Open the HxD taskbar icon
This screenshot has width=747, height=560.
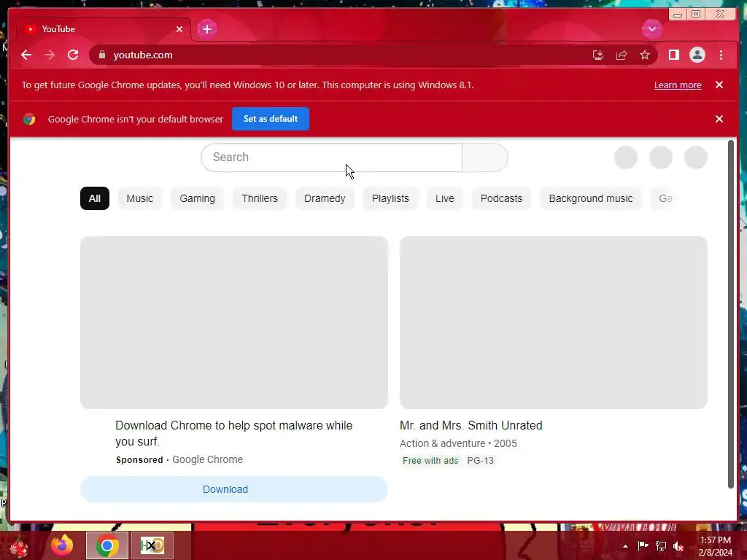coord(152,545)
